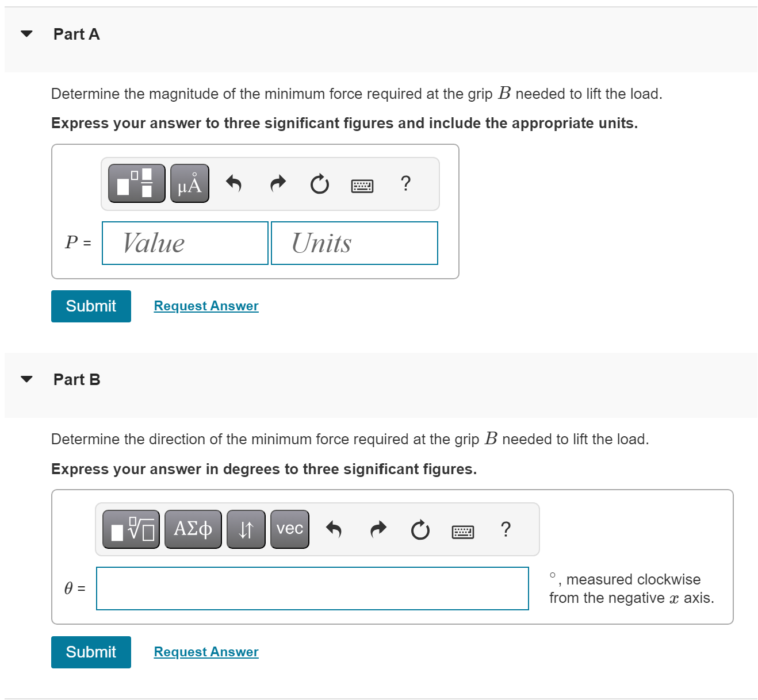This screenshot has width=758, height=700.
Task: Open the ΑΣφ Greek symbols palette
Action: tap(193, 529)
